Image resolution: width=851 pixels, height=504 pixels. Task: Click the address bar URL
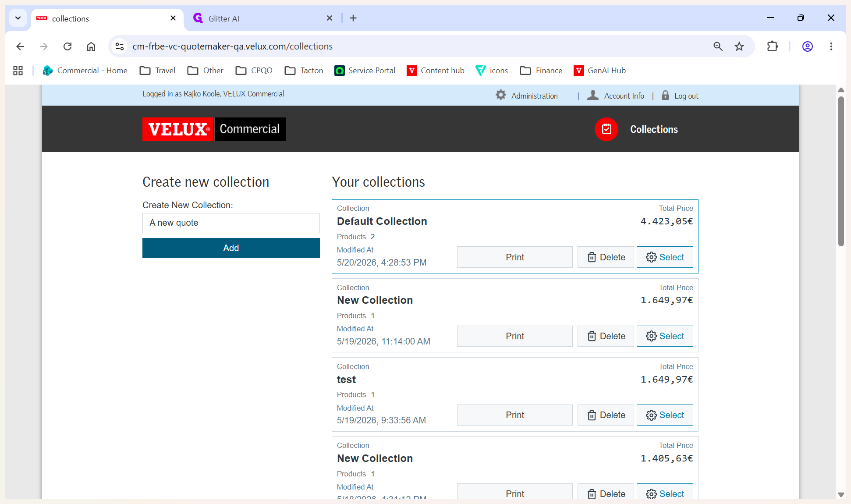[232, 46]
